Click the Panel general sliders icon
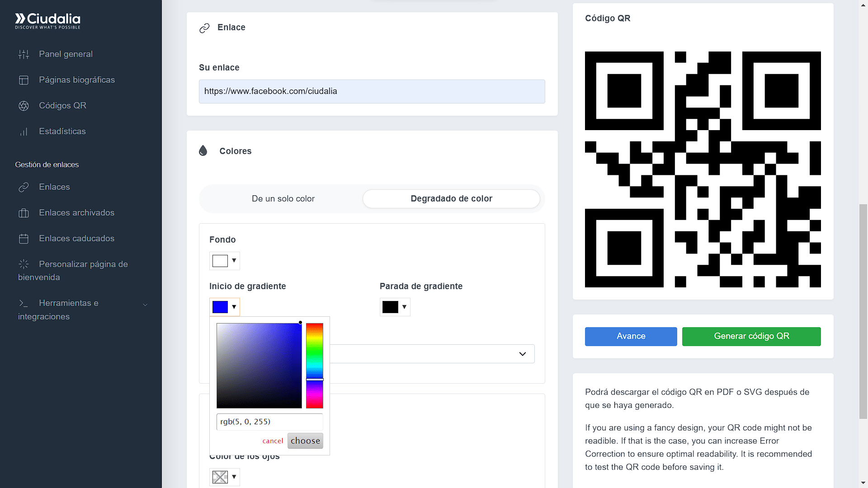Image resolution: width=868 pixels, height=488 pixels. click(x=24, y=54)
